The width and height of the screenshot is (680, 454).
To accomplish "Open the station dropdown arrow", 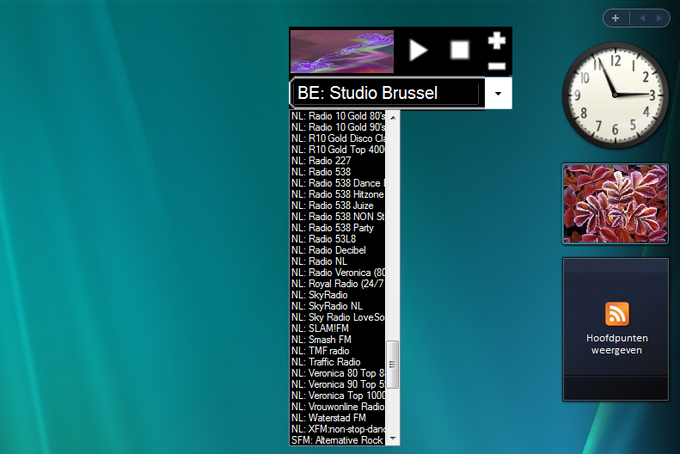I will [498, 93].
